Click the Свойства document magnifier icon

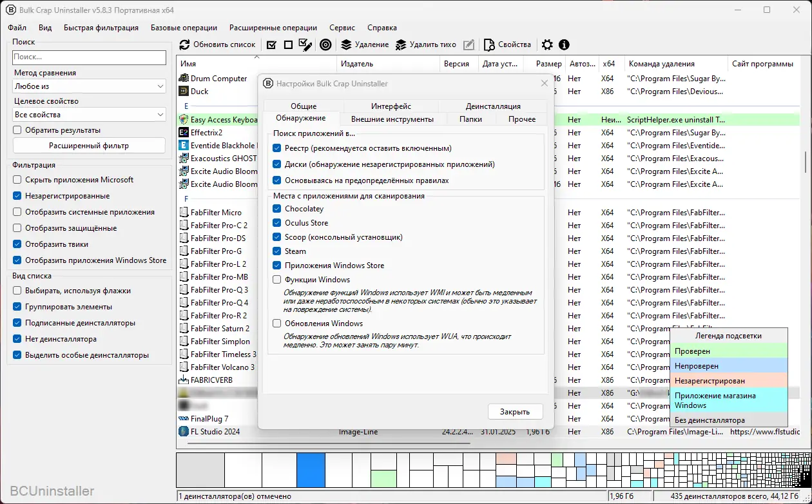(488, 44)
